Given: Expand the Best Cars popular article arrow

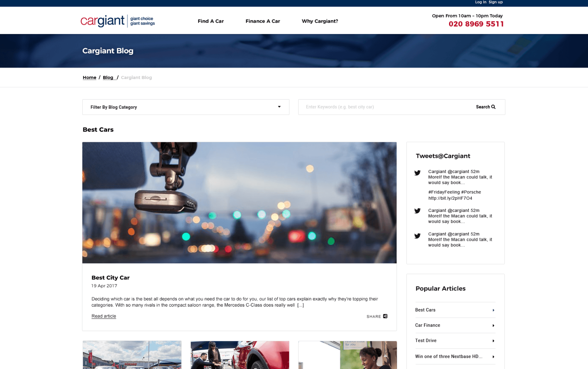Looking at the screenshot, I should tap(493, 310).
